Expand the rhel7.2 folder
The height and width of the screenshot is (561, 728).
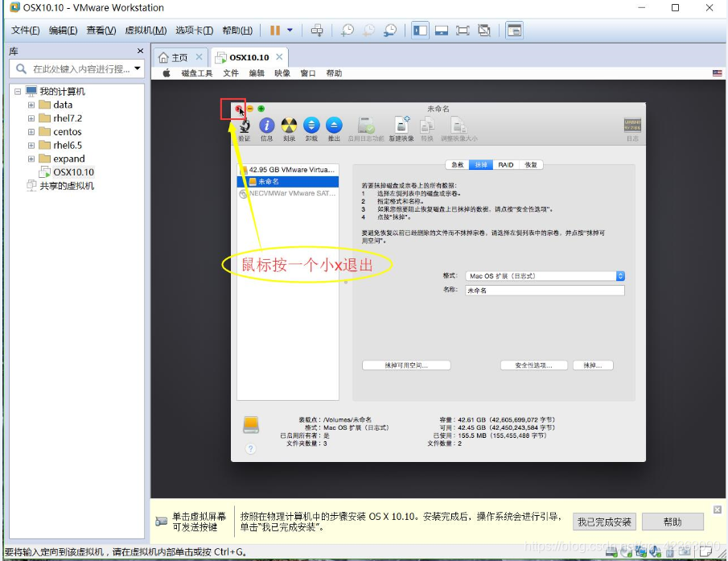point(31,118)
